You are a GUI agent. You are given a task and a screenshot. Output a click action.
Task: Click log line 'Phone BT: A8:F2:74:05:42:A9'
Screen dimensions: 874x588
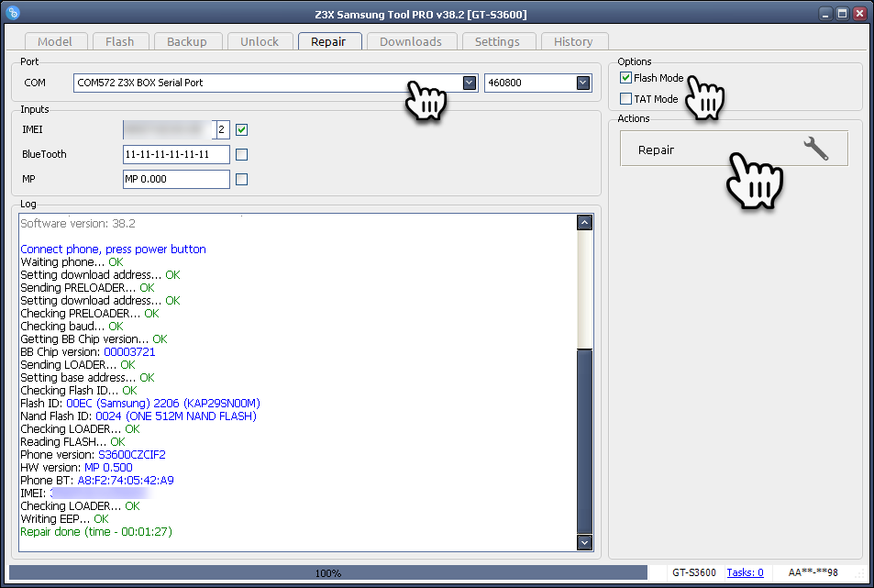point(97,481)
